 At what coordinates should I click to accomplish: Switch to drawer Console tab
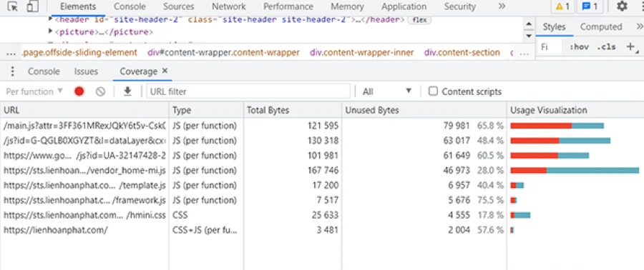pyautogui.click(x=44, y=71)
